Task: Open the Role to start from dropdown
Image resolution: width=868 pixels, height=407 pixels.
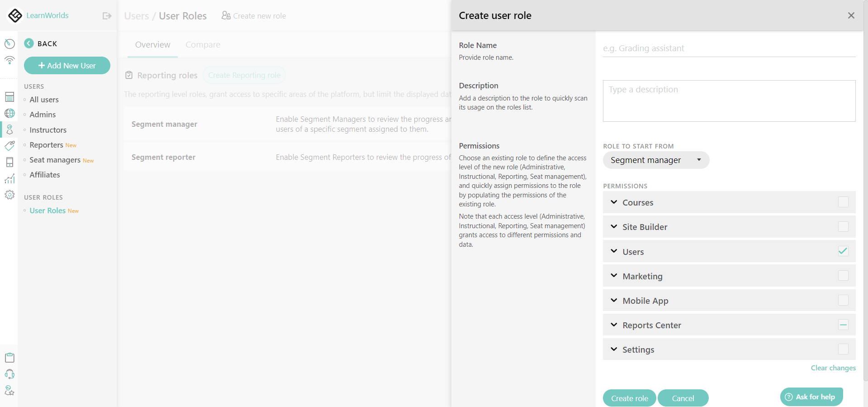Action: (x=655, y=160)
